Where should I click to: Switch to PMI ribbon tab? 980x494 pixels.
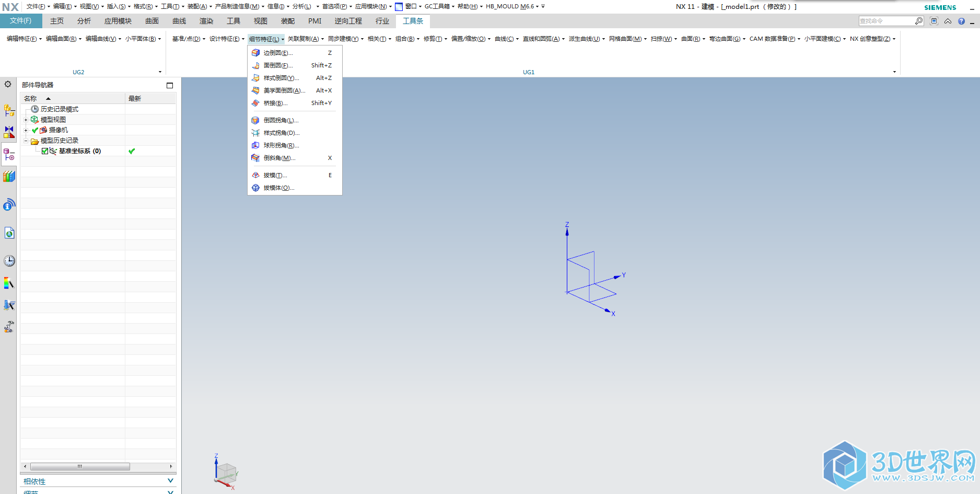click(x=315, y=21)
